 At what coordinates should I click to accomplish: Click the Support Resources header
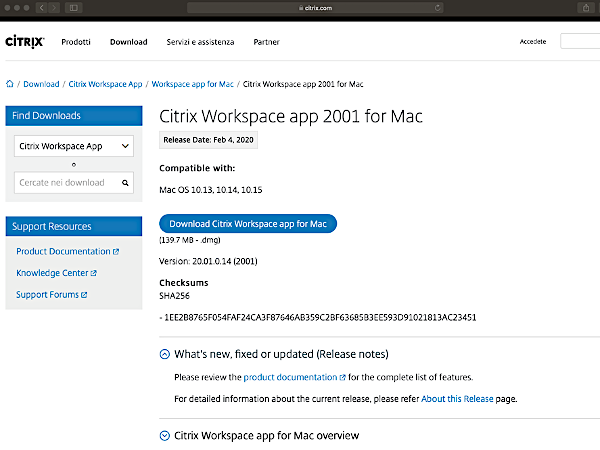coord(74,226)
